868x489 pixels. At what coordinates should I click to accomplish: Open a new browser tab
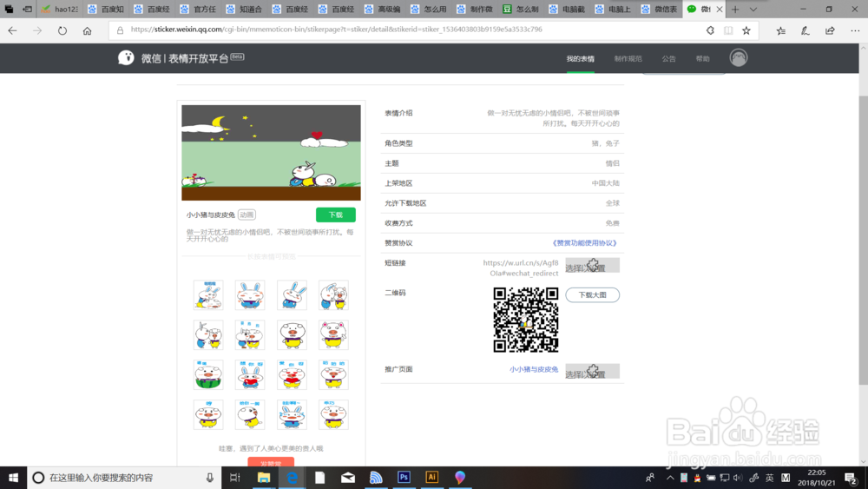pyautogui.click(x=735, y=10)
